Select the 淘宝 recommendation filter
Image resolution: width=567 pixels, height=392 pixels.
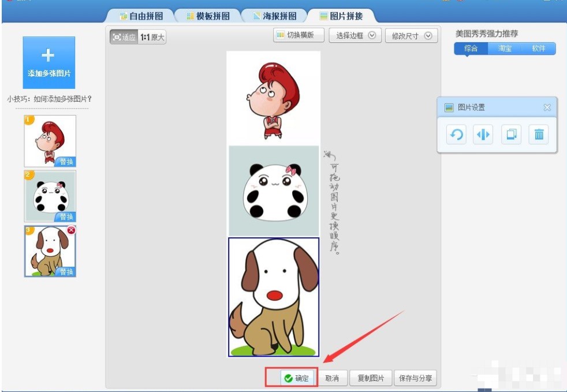pyautogui.click(x=505, y=48)
